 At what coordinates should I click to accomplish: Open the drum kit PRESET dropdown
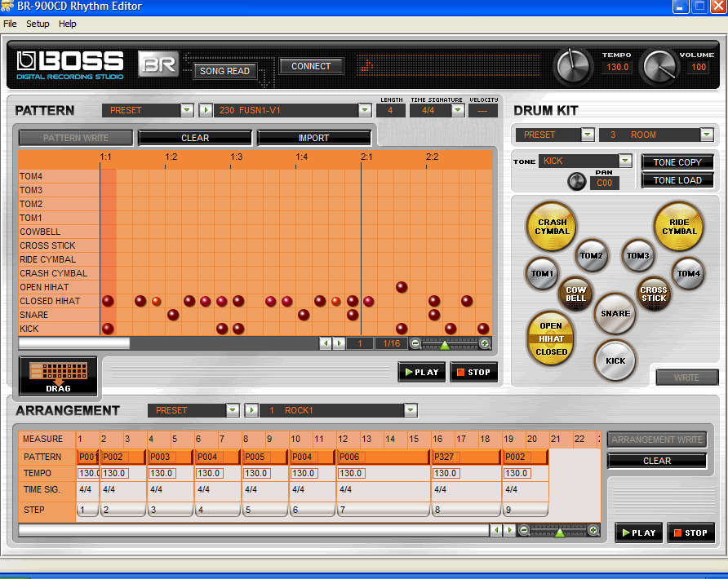pos(588,135)
